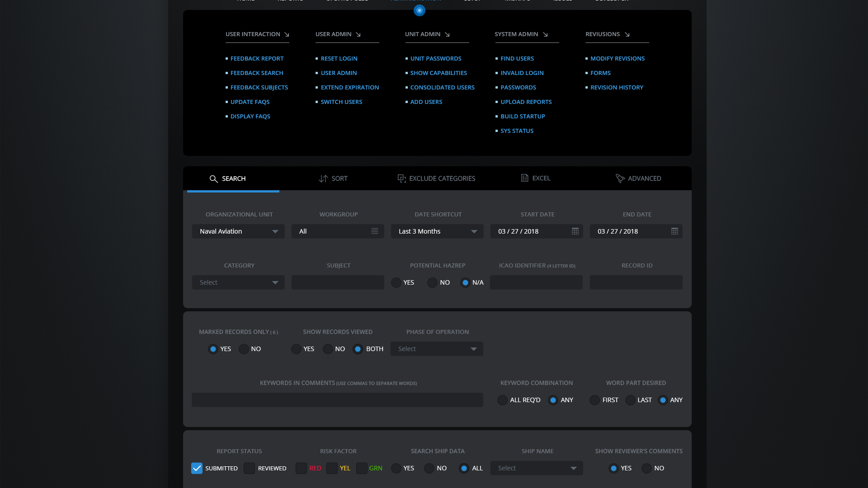Open the Reset Login link

[x=339, y=59]
